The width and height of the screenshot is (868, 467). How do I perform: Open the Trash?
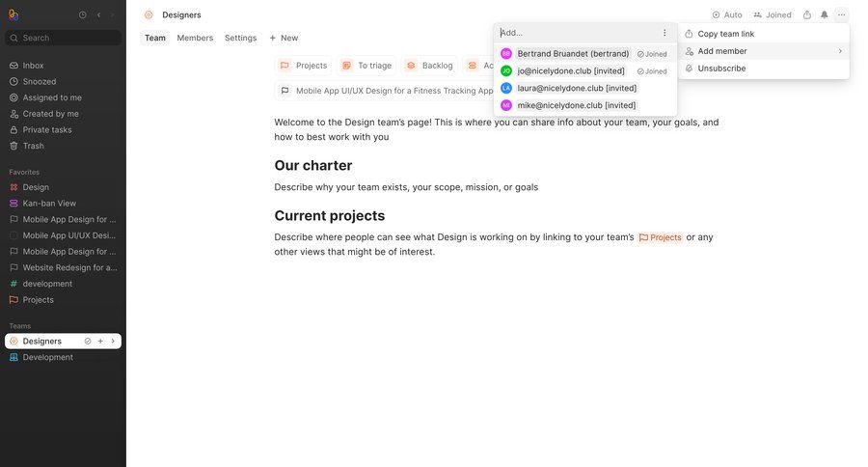click(x=63, y=146)
